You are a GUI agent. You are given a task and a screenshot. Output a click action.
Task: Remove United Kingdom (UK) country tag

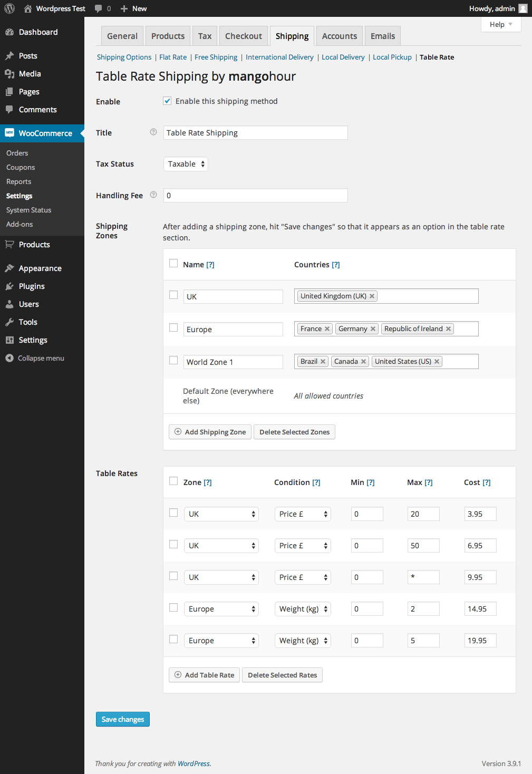372,296
